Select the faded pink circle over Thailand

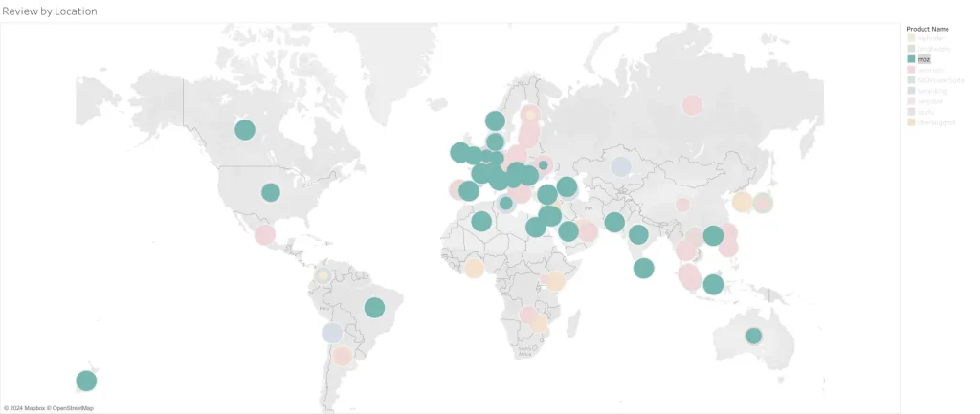point(686,251)
